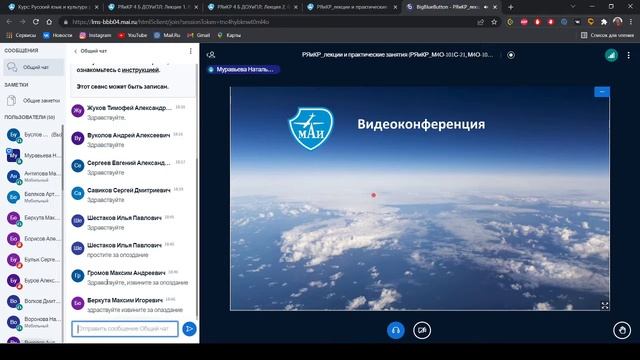Click the headphones listen-only audio button
The width and height of the screenshot is (640, 360).
click(396, 330)
